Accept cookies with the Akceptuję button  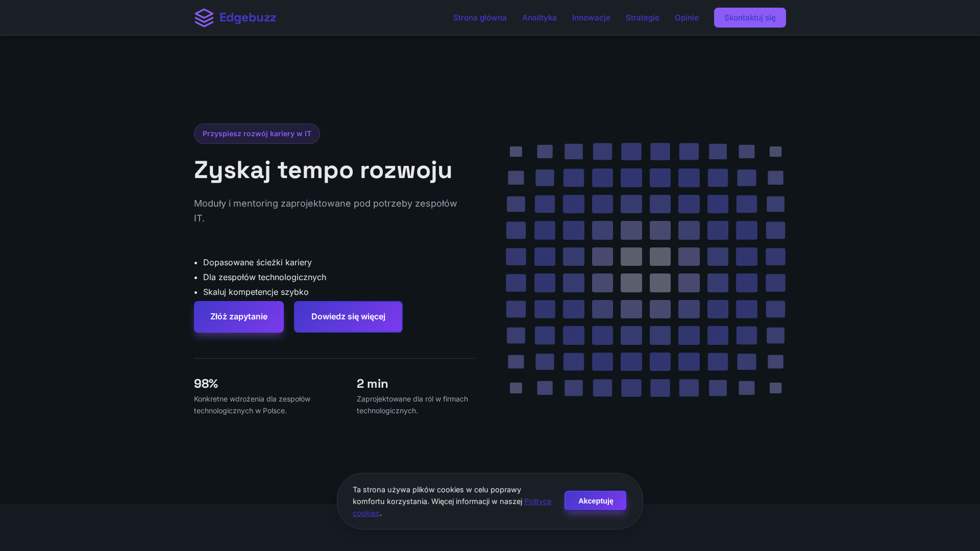point(596,500)
